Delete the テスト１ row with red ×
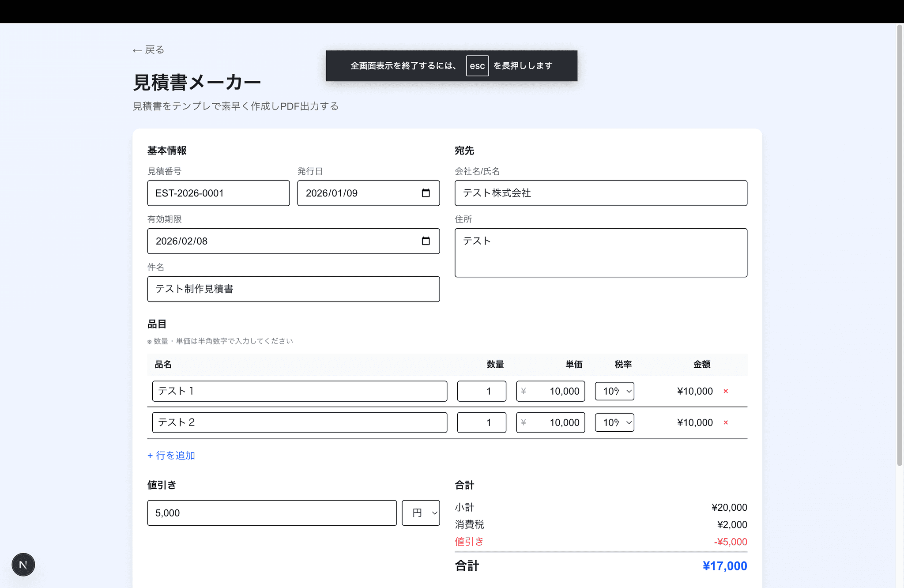This screenshot has height=588, width=904. (726, 391)
